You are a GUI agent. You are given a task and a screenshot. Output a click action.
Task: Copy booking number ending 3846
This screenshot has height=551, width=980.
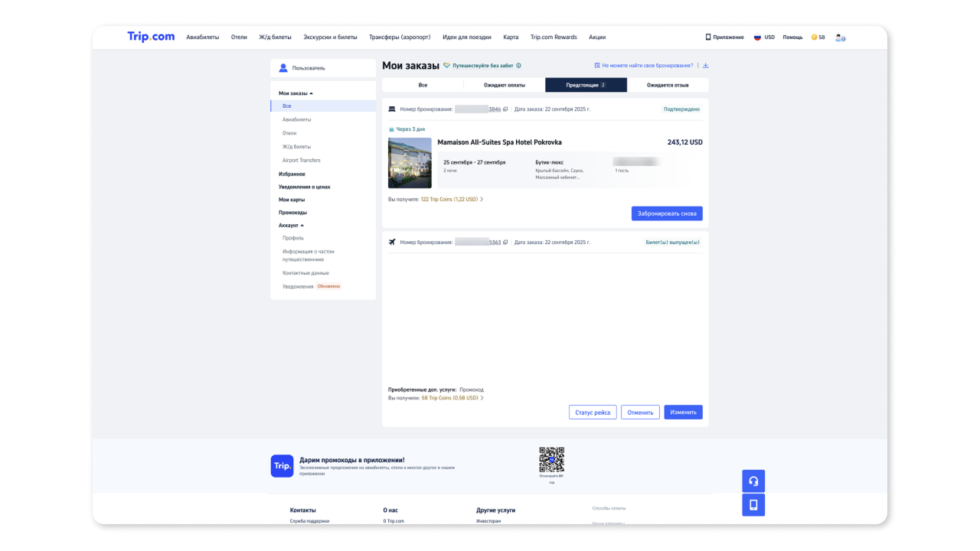(x=505, y=109)
